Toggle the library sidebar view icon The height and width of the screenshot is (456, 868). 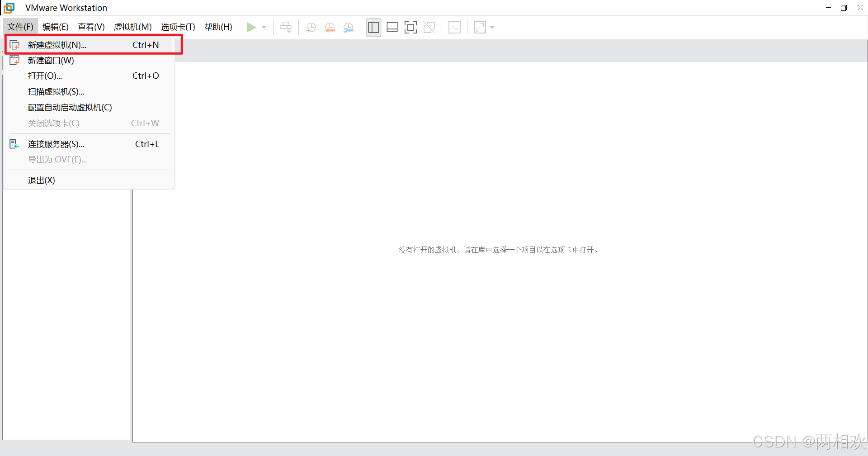[x=373, y=28]
